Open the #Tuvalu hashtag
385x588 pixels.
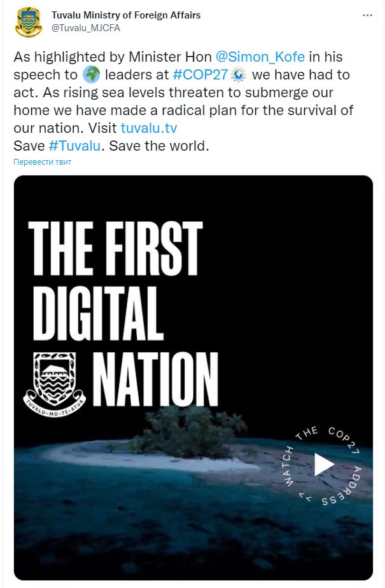click(73, 145)
